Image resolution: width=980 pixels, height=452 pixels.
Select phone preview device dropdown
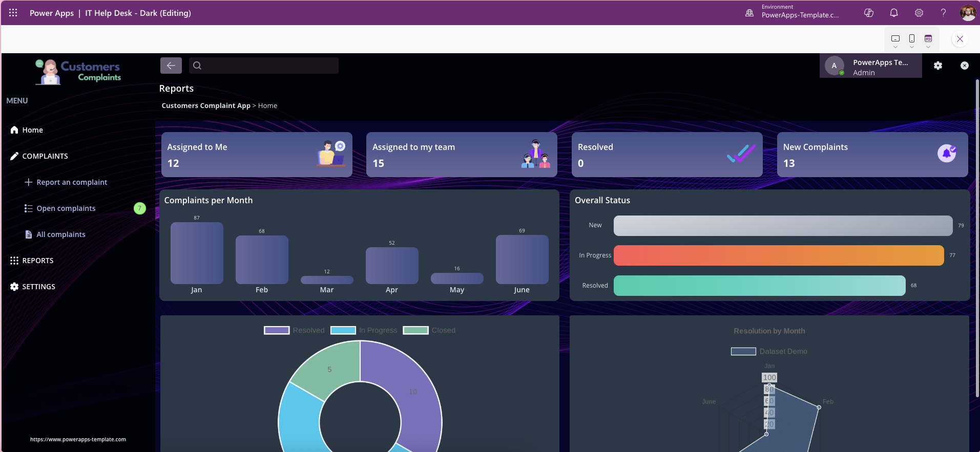(x=912, y=40)
